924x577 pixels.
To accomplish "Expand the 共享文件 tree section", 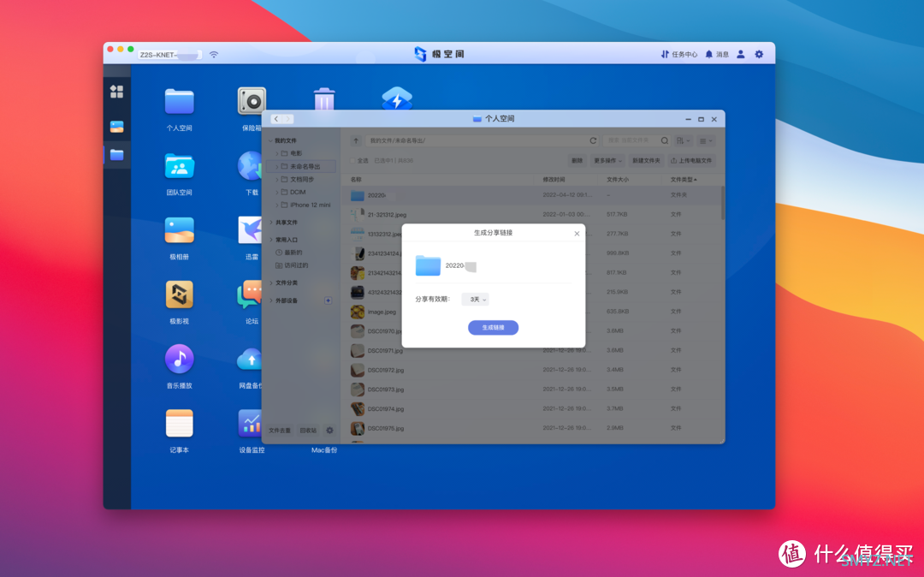I will coord(271,223).
